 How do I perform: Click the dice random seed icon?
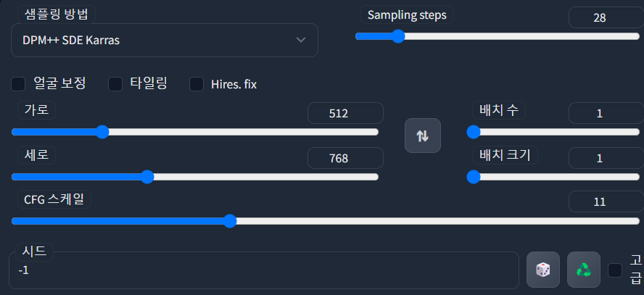(543, 270)
